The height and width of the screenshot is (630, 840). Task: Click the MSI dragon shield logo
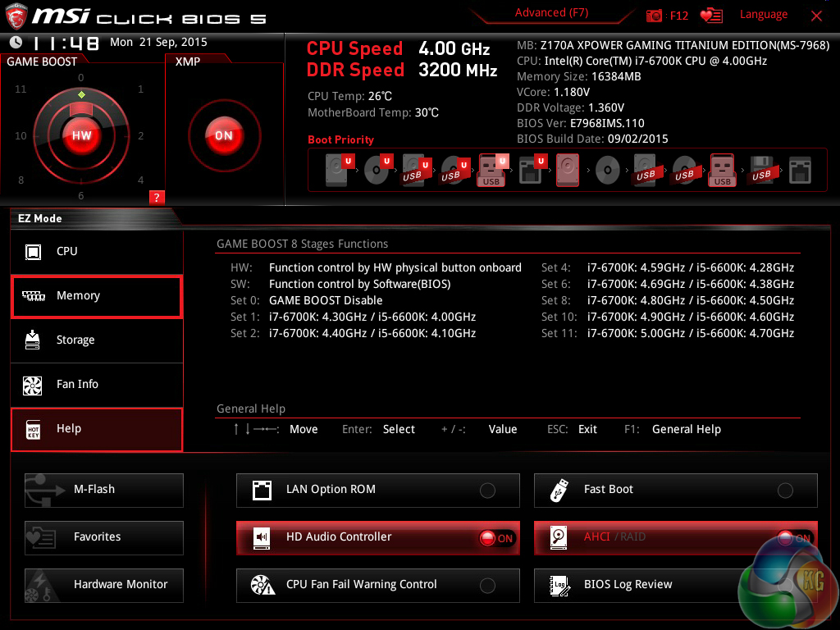[16, 16]
